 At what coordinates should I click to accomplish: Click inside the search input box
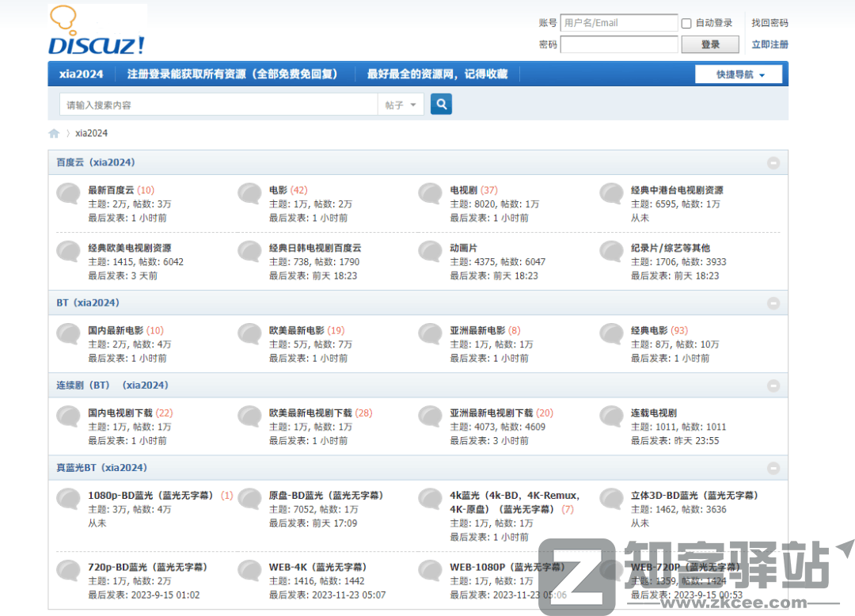coord(214,104)
